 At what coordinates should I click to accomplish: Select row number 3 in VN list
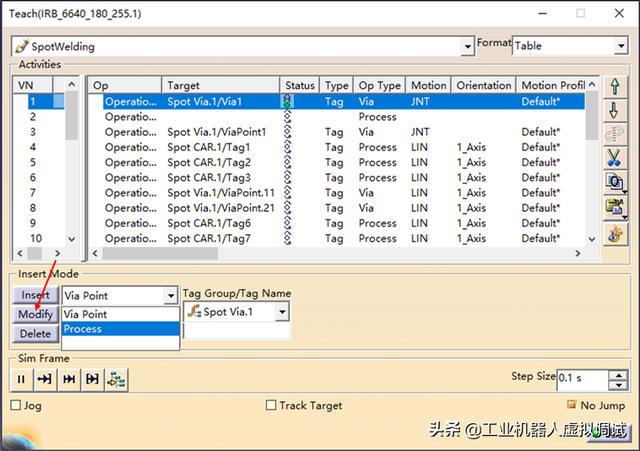click(33, 132)
